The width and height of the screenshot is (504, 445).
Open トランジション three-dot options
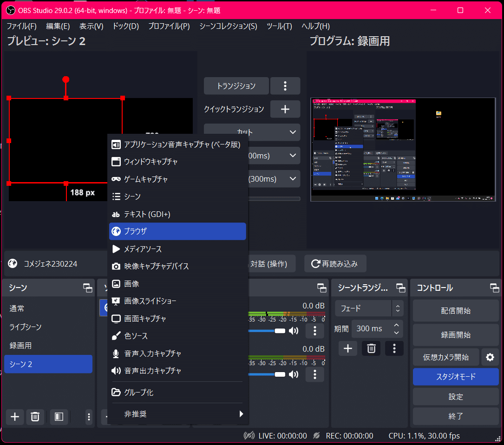285,86
